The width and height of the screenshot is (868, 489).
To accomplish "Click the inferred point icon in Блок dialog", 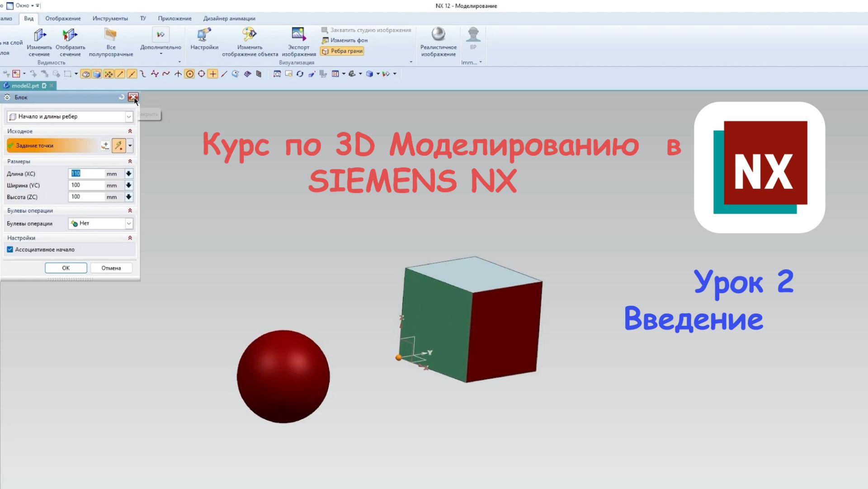I will point(119,146).
